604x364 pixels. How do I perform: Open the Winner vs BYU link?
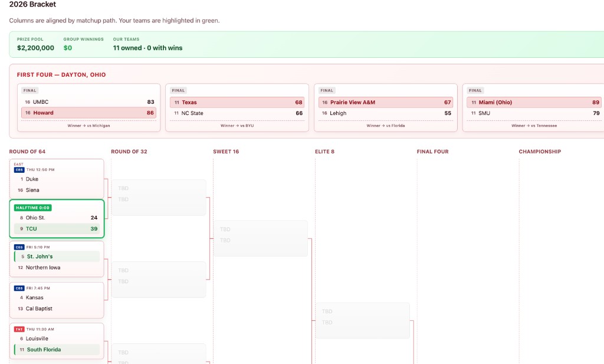(237, 126)
